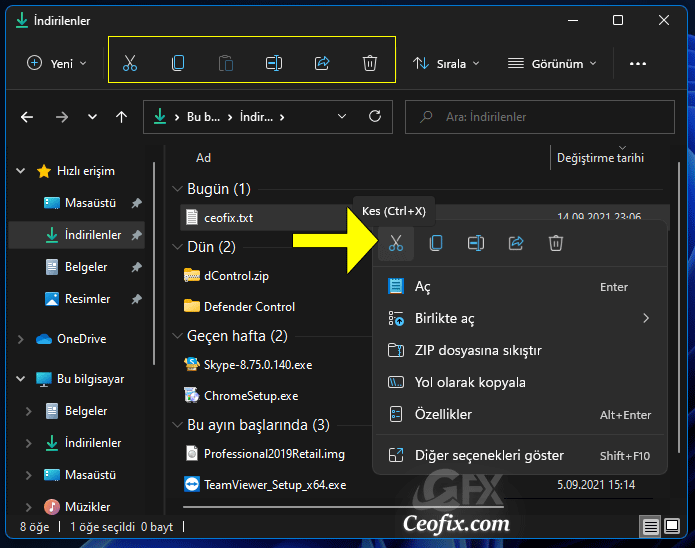This screenshot has width=695, height=548.
Task: Click the Skype-8.75.0.140.exe file icon
Action: (x=191, y=364)
